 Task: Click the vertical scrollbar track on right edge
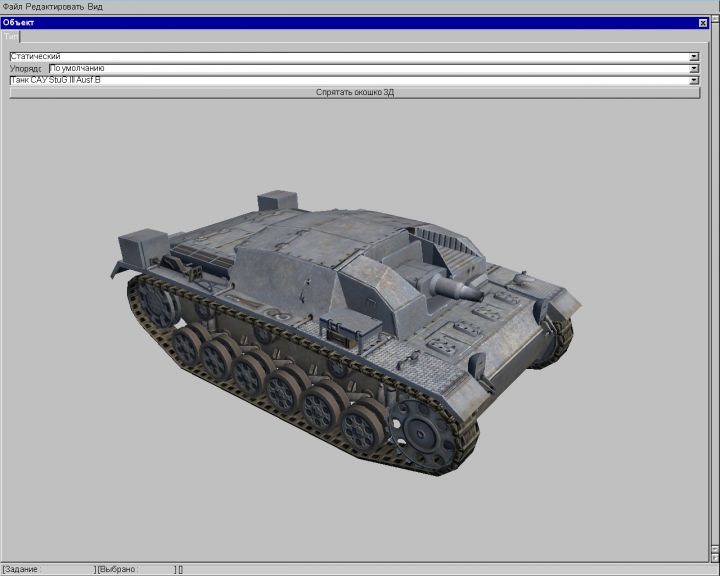click(714, 300)
